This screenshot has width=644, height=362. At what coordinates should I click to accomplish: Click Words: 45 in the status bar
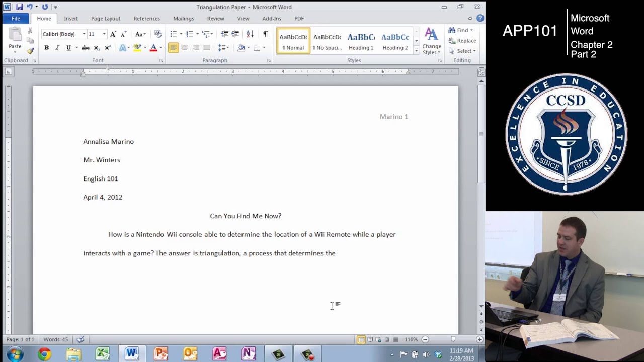[x=56, y=340]
